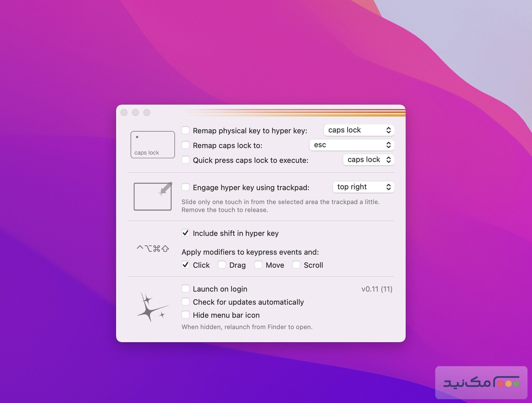Click the modifier keys symbols icon

pos(152,248)
